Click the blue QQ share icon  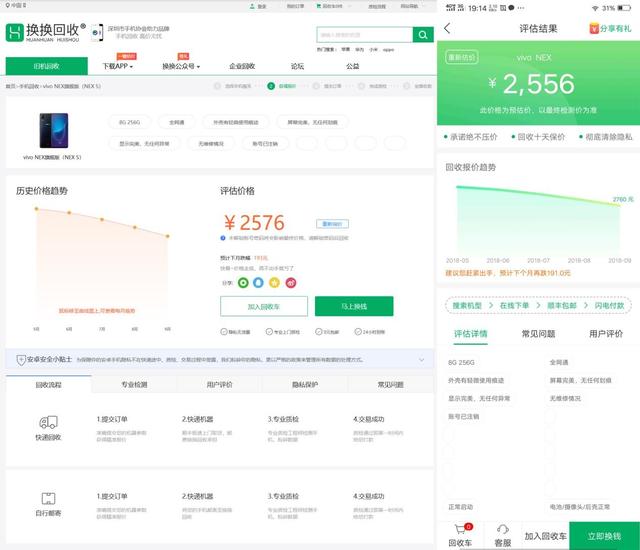tap(258, 282)
